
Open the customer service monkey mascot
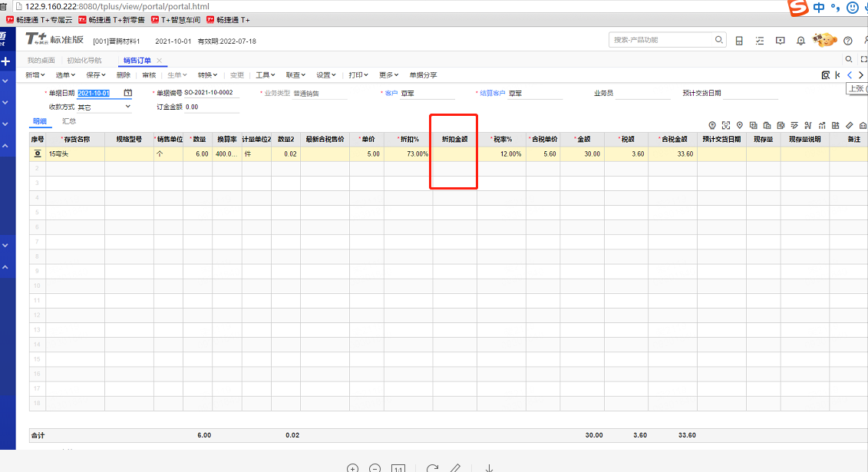click(x=824, y=40)
